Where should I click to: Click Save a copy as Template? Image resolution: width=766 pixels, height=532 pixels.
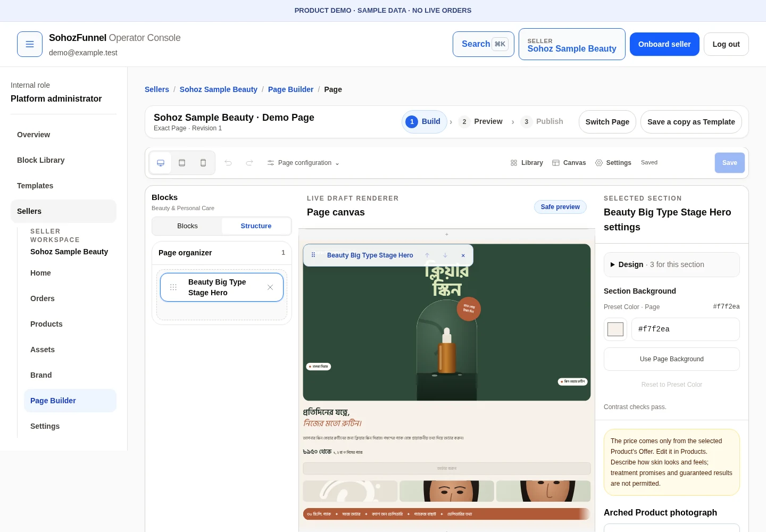(691, 122)
